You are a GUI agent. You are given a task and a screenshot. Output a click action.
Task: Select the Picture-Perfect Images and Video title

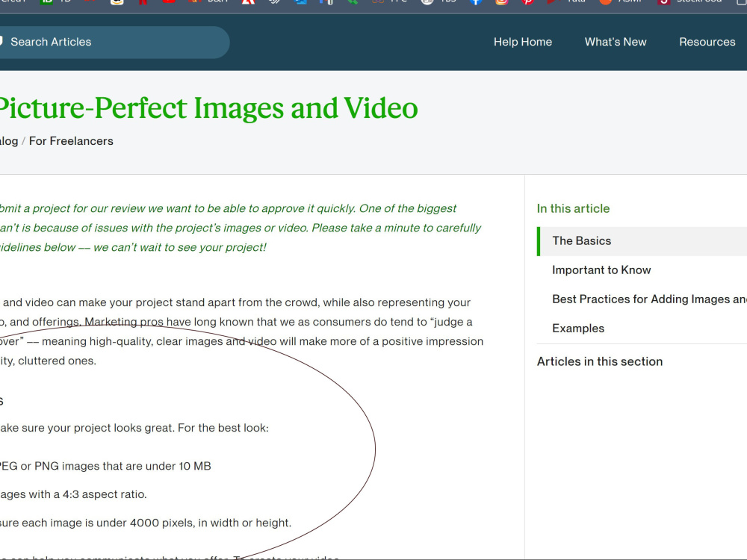[x=208, y=108]
